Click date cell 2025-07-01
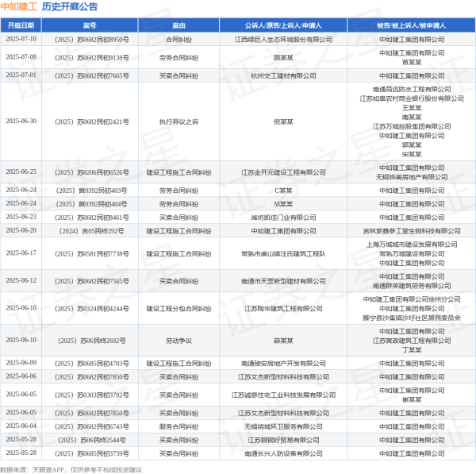Image resolution: width=476 pixels, height=474 pixels. tap(21, 75)
